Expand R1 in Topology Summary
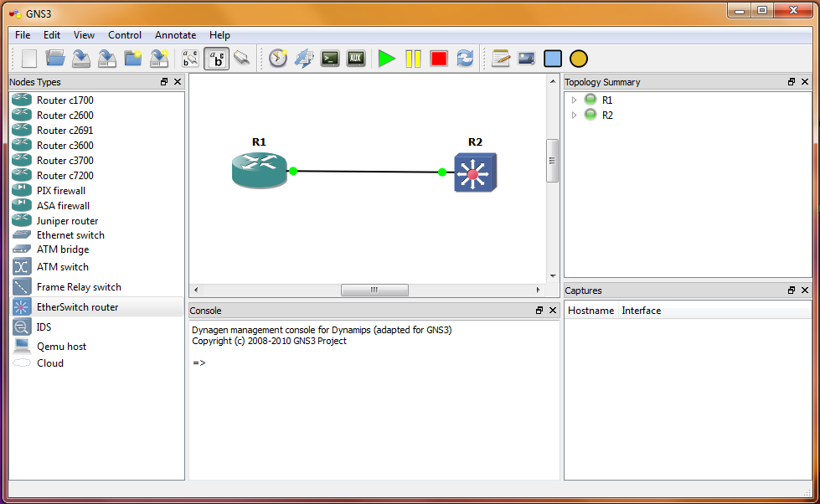820x504 pixels. point(574,100)
